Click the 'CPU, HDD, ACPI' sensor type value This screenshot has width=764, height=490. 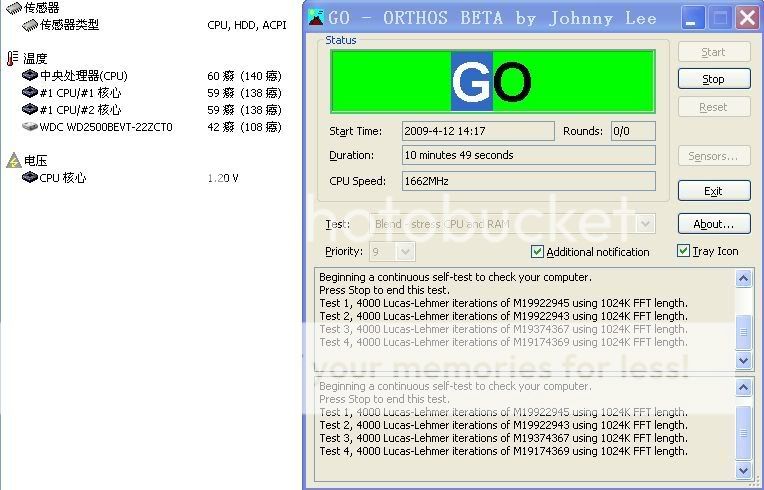tap(247, 25)
